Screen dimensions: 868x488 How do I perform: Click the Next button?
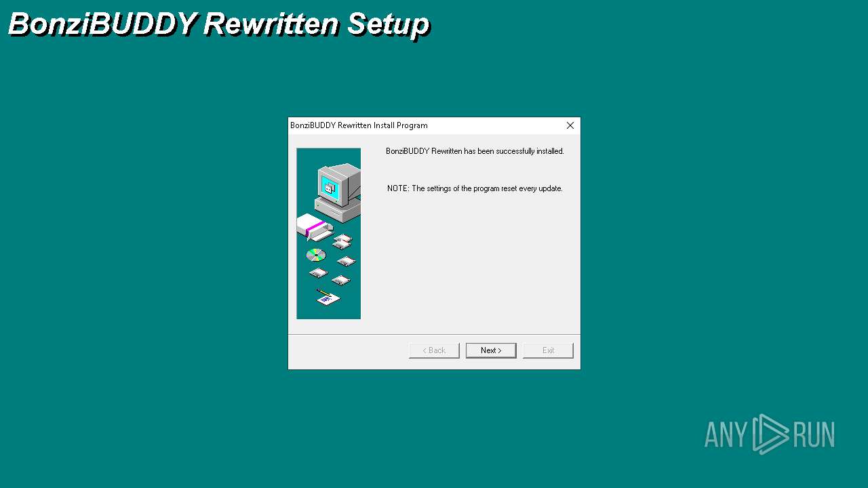tap(491, 350)
